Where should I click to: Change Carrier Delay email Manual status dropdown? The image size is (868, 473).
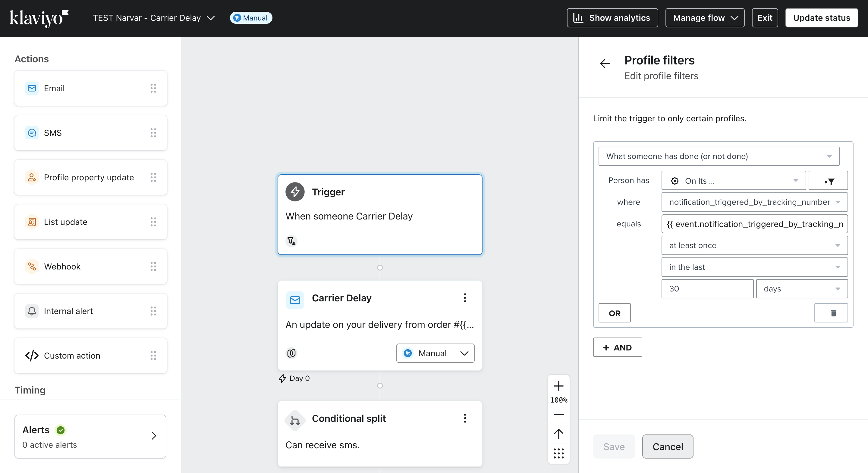point(435,353)
